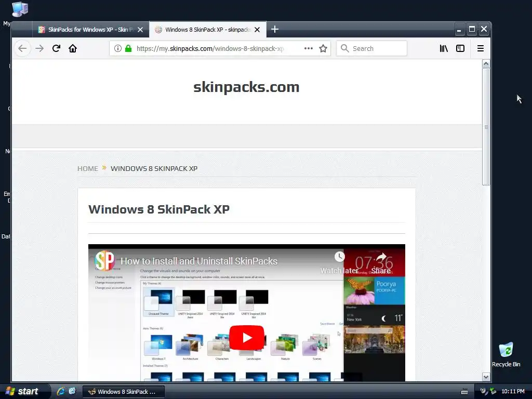Maximize the Firefox window
This screenshot has width=532, height=399.
click(472, 30)
